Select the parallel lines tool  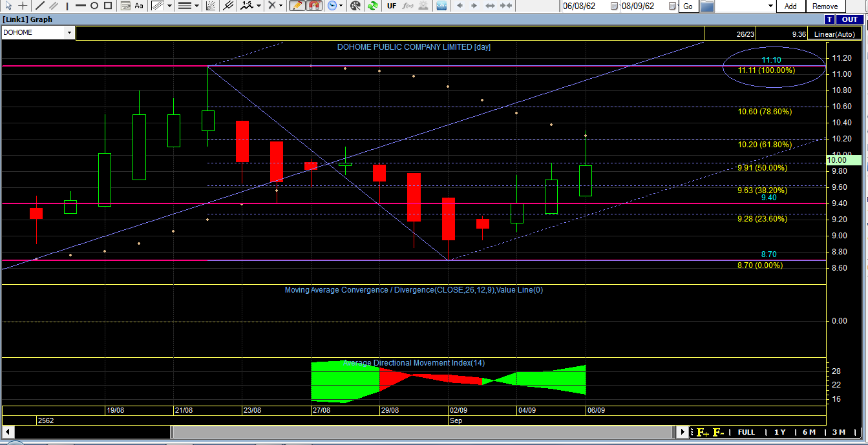coord(54,6)
